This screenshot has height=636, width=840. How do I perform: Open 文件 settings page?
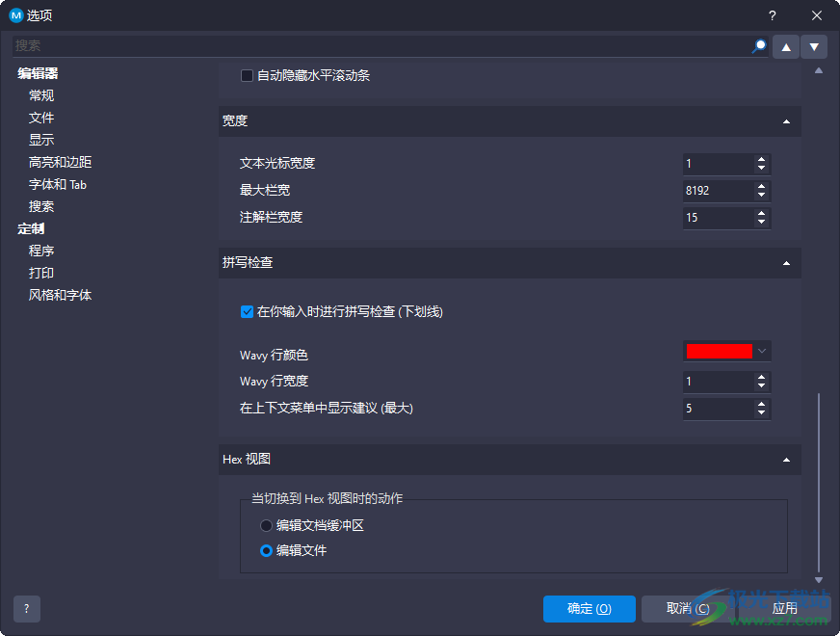point(41,118)
